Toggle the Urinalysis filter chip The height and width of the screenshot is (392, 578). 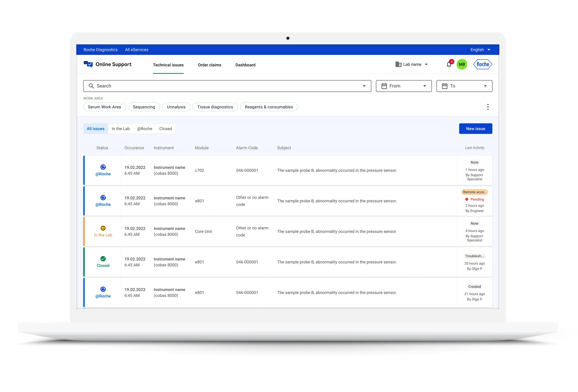[x=176, y=107]
